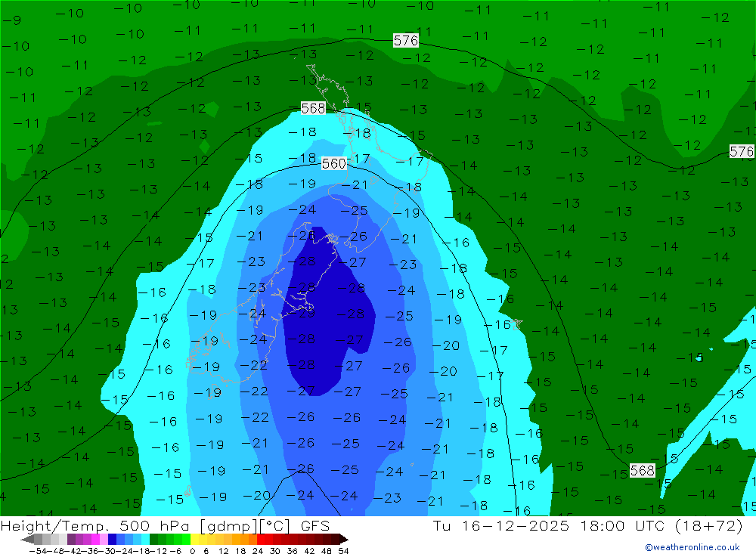Click the (18+72) forecast hour text
The image size is (756, 554).
[709, 525]
